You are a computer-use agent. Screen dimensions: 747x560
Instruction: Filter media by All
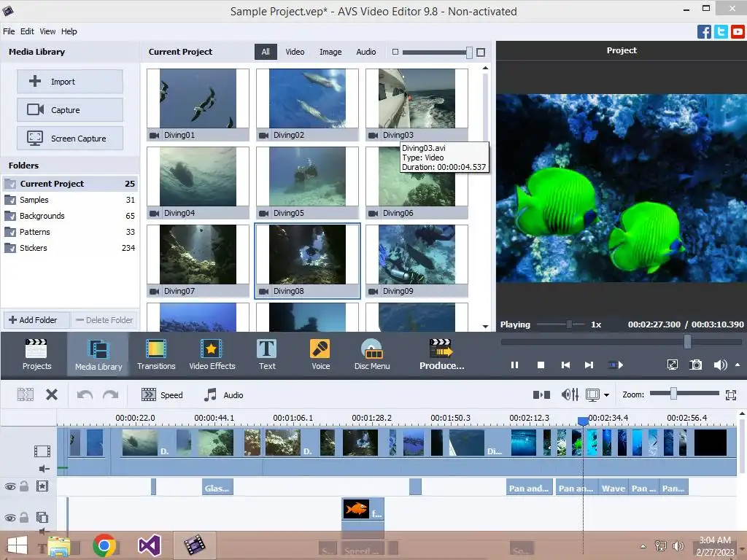266,52
